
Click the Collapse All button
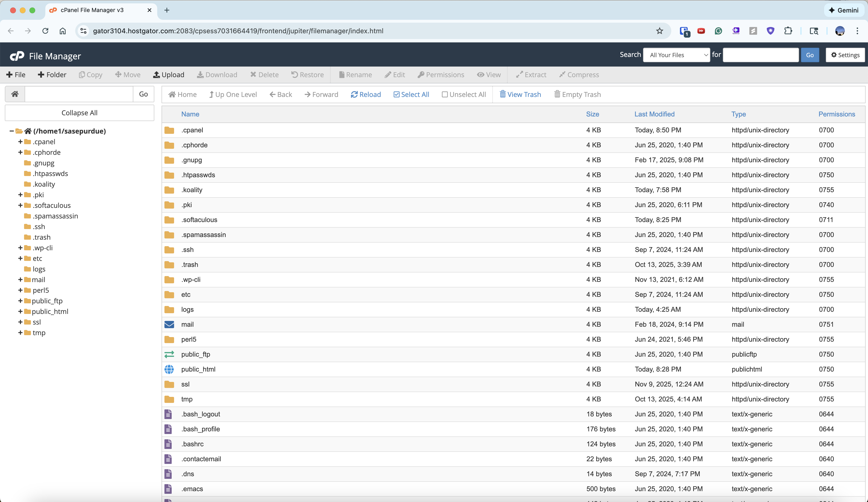tap(79, 112)
